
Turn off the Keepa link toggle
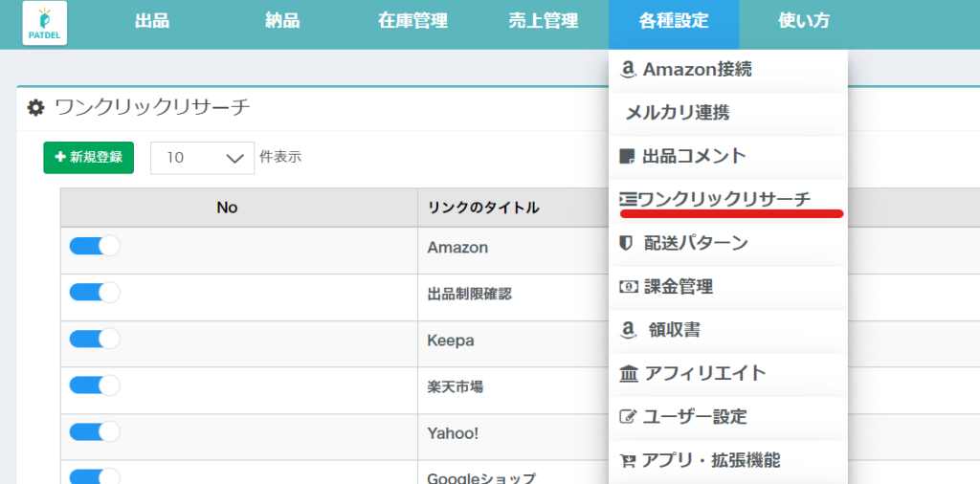coord(94,339)
